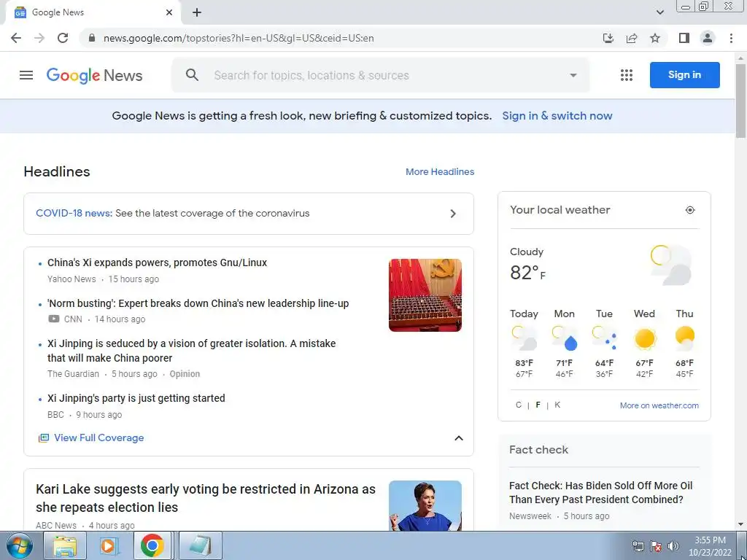This screenshot has width=747, height=560.
Task: Click Sign in & switch now link
Action: pos(557,116)
